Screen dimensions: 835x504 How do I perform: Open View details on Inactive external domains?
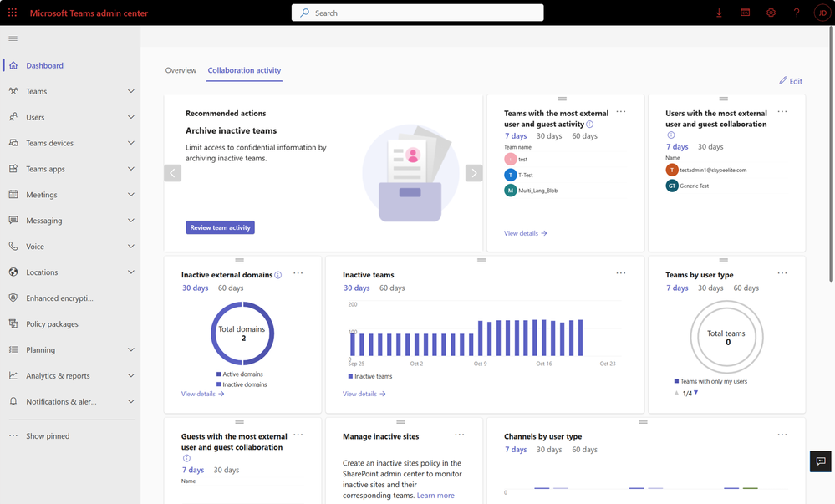(x=202, y=394)
